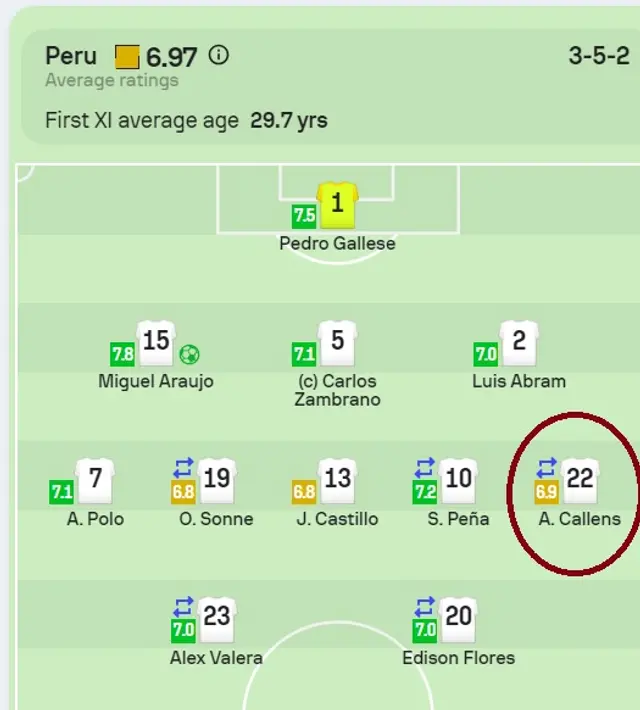The width and height of the screenshot is (640, 710).
Task: Click Luis Abram's number 2 shirt
Action: pyautogui.click(x=518, y=342)
